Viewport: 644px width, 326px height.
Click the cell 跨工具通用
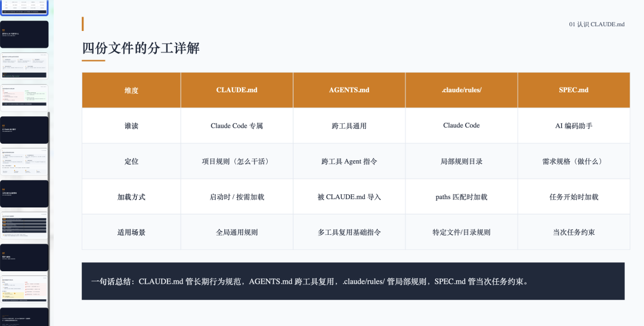pyautogui.click(x=349, y=126)
